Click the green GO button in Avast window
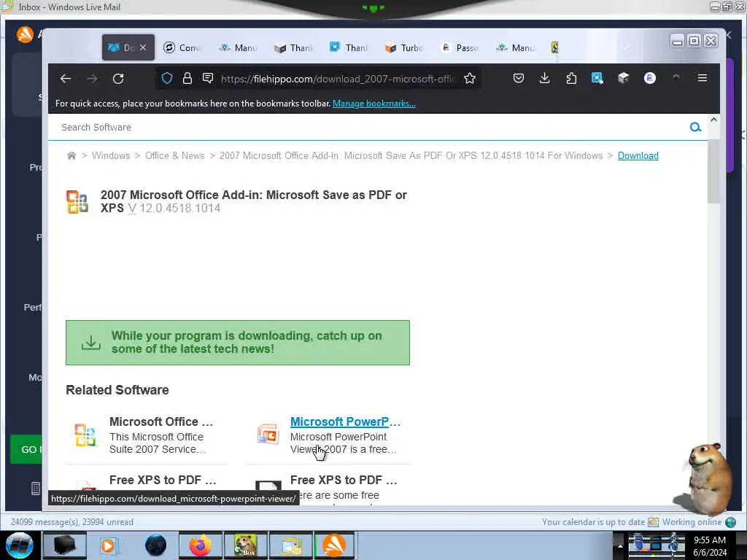Viewport: 747px width, 560px height. point(26,449)
